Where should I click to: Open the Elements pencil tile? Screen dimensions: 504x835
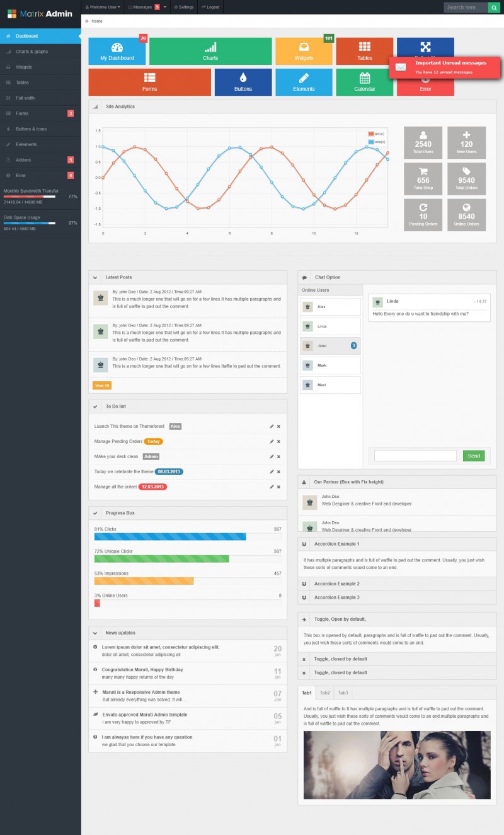pos(304,82)
